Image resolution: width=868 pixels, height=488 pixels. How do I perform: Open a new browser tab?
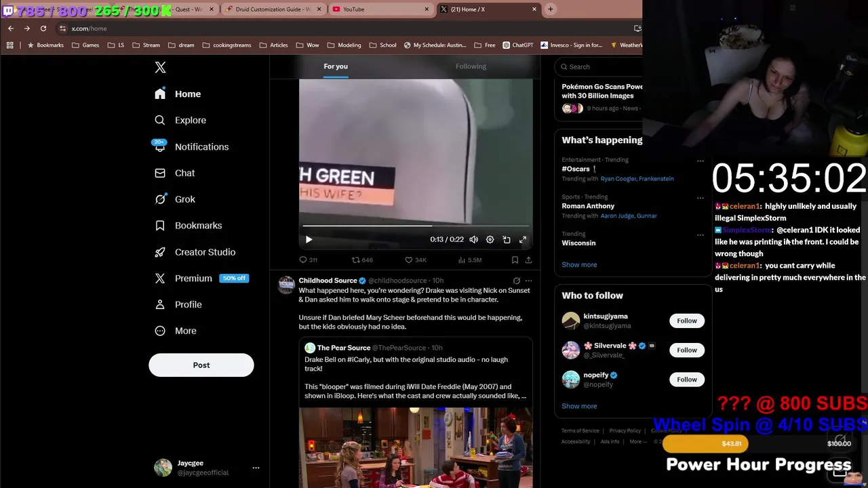551,9
